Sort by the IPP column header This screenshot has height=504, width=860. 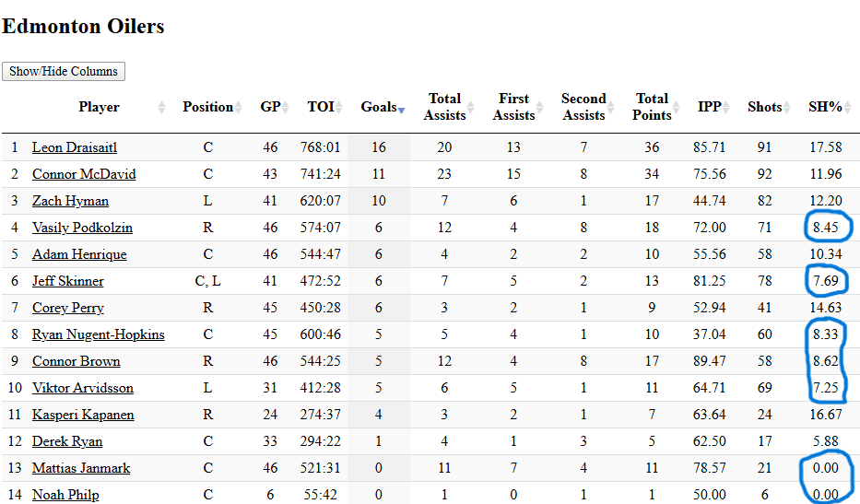709,107
